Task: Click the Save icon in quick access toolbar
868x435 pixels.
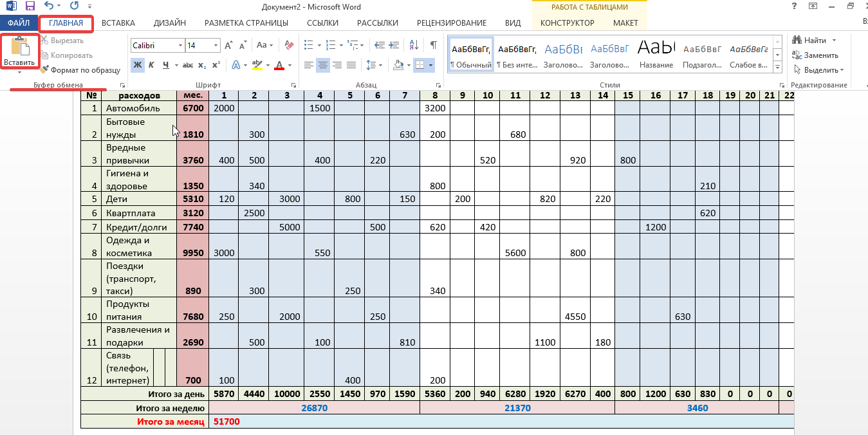Action: (x=30, y=6)
